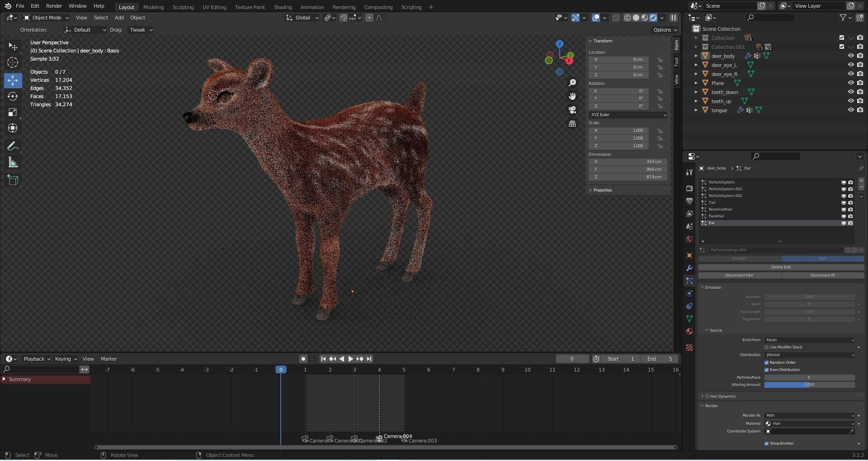Adjust the Jittering Amount slider
The image size is (868, 461).
pos(810,385)
